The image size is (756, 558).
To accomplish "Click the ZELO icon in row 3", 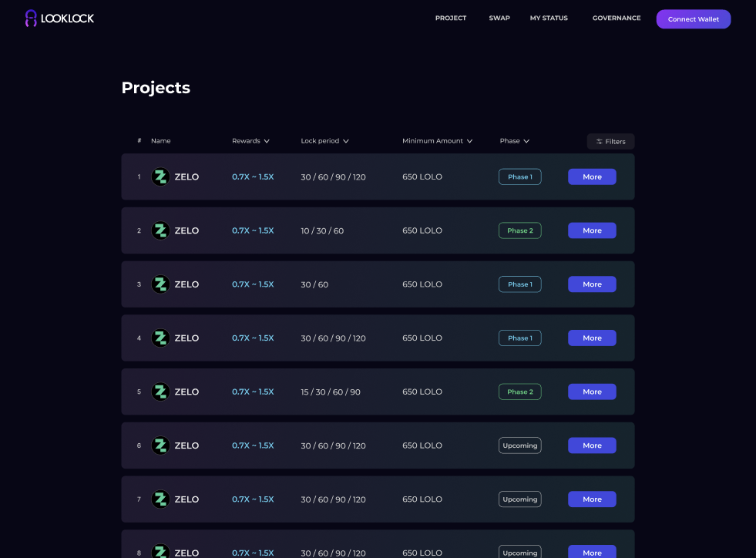I will coord(160,284).
